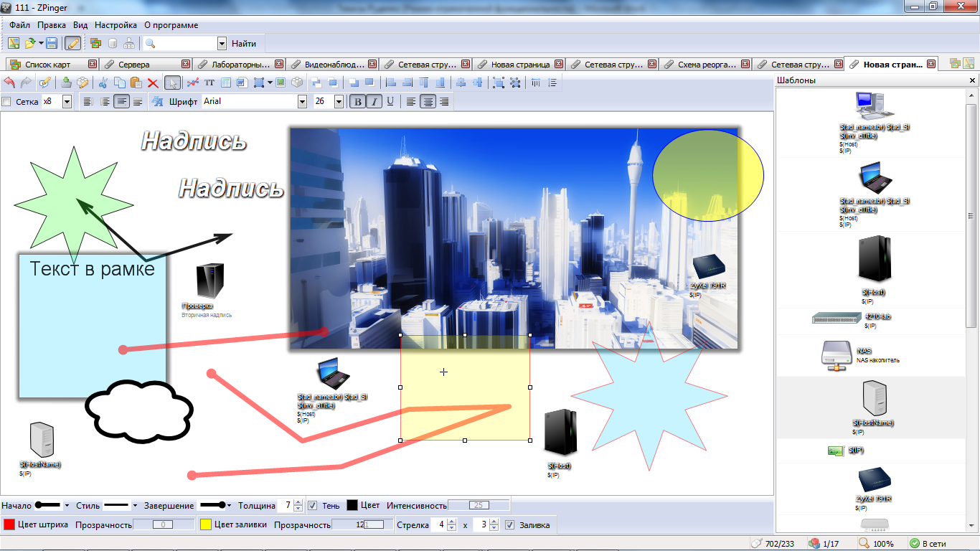Enable the Сетка grid checkbox
This screenshot has width=980, height=551.
[7, 102]
